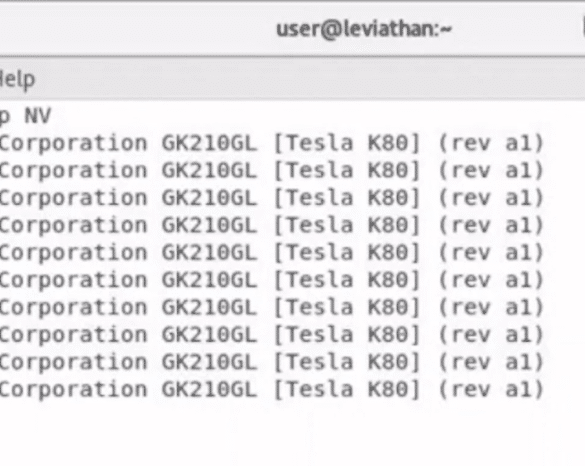Click the empty menu bar area right of Help
This screenshot has width=585, height=466.
(x=310, y=79)
